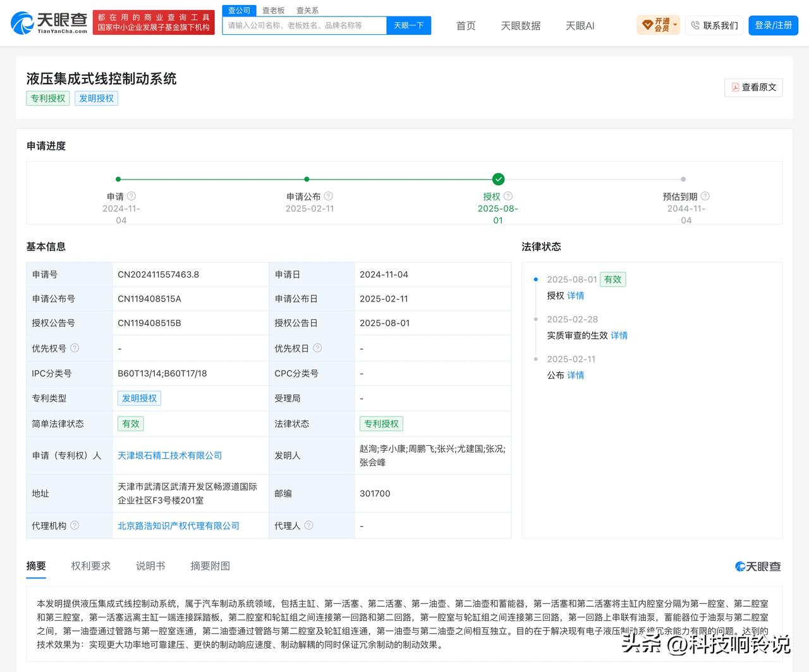The width and height of the screenshot is (809, 672).
Task: Focus the company name search field
Action: (x=304, y=25)
